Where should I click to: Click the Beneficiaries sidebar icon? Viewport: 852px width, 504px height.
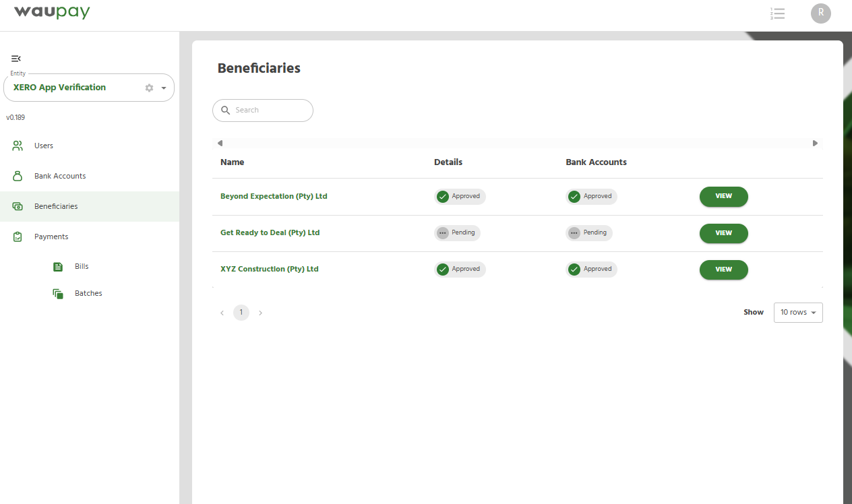pyautogui.click(x=18, y=206)
